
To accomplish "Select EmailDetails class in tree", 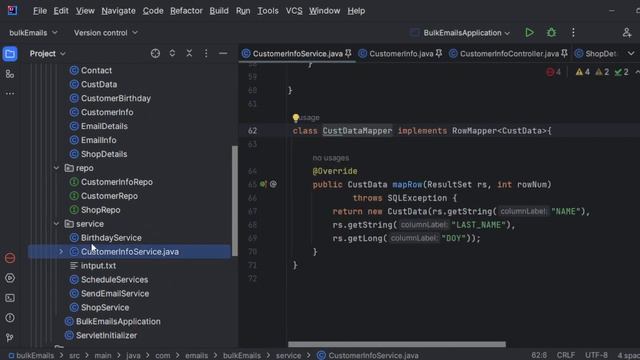I will 104,126.
